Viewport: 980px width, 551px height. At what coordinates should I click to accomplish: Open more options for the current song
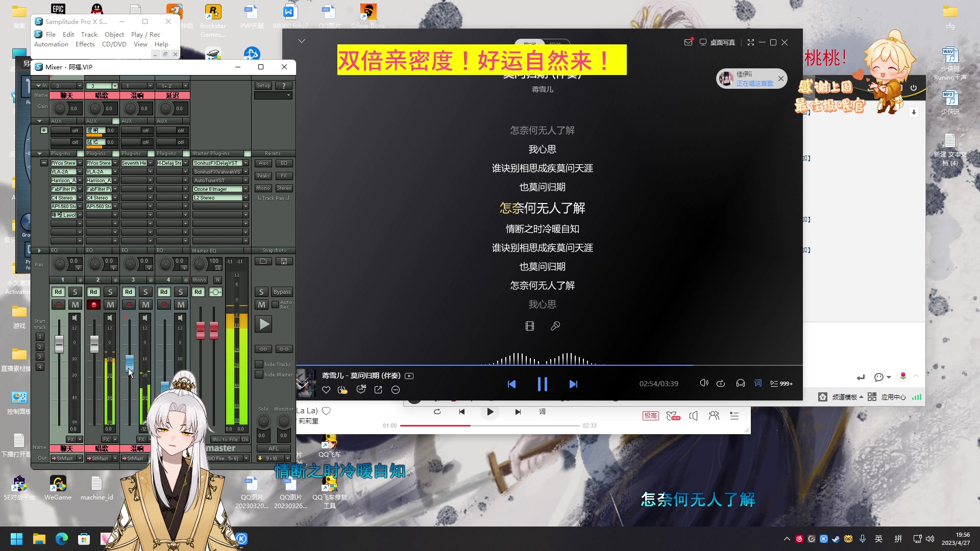(396, 390)
